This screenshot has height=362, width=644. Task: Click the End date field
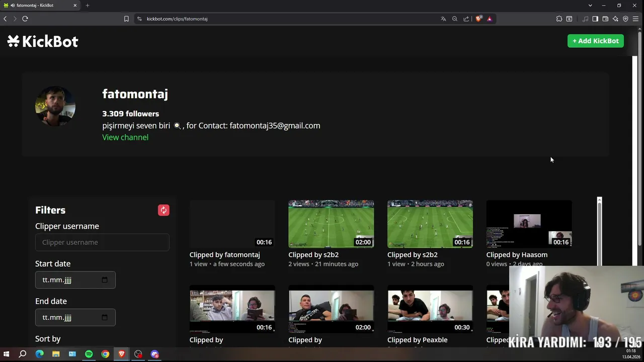coord(75,317)
